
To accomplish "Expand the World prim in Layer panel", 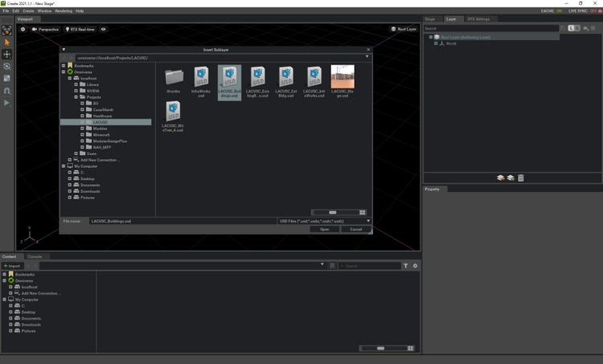I will 436,43.
